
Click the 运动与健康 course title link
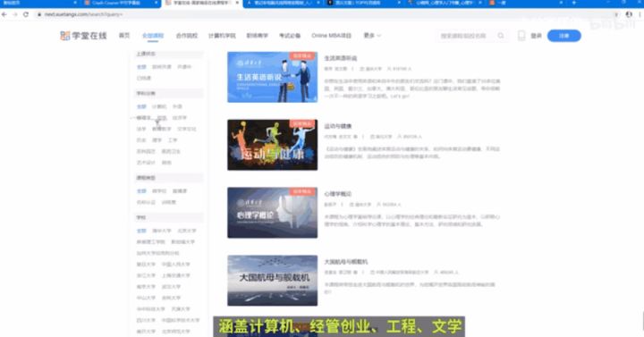pos(337,126)
